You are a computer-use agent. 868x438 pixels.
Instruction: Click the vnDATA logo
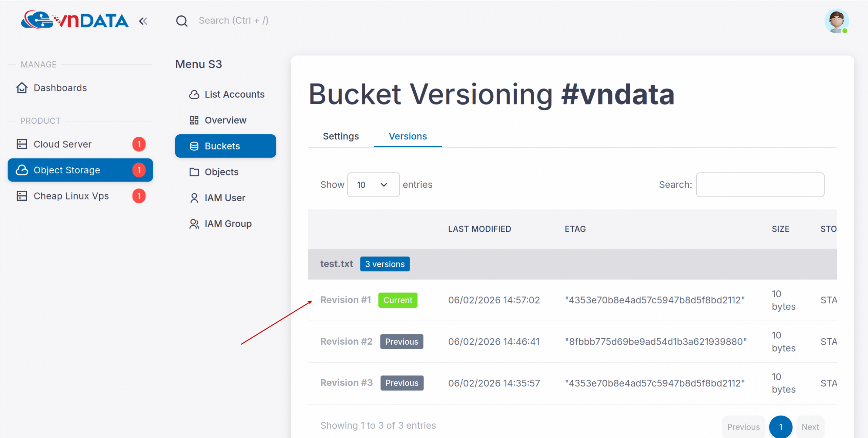tap(75, 20)
